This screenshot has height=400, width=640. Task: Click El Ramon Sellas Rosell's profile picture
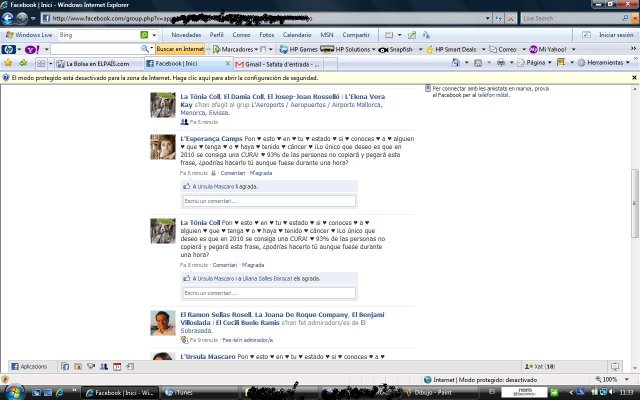point(163,323)
